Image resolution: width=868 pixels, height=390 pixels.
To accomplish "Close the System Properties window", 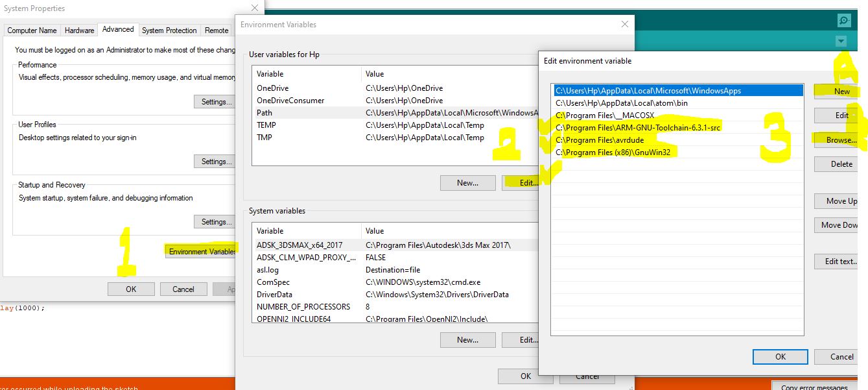I will (255, 8).
